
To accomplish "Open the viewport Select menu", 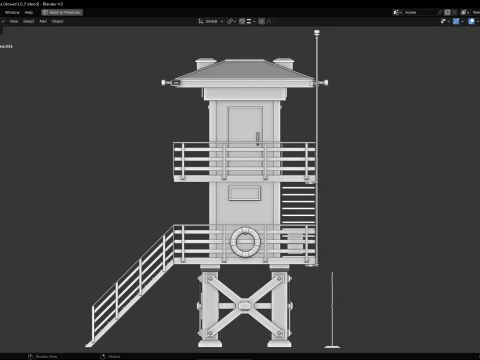I will pyautogui.click(x=29, y=21).
